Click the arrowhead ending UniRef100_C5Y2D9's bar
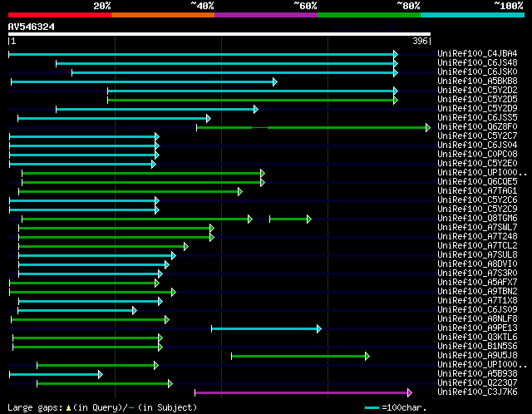Screen dimensions: 532x414 click(x=256, y=109)
